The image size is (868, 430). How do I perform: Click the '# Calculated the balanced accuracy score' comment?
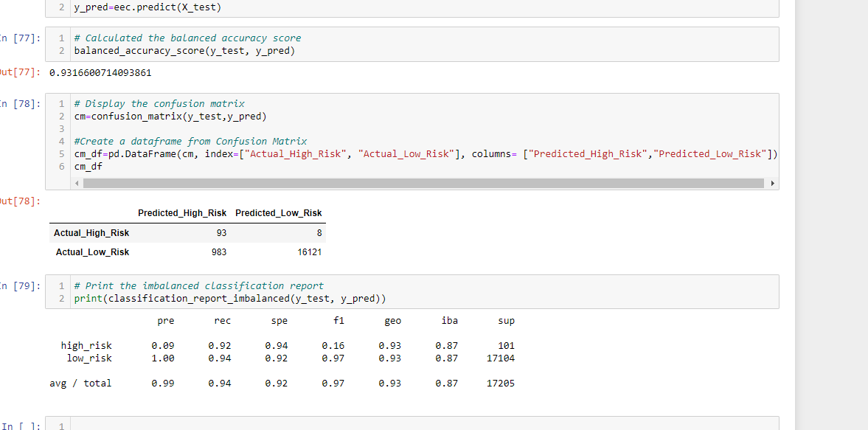click(187, 38)
